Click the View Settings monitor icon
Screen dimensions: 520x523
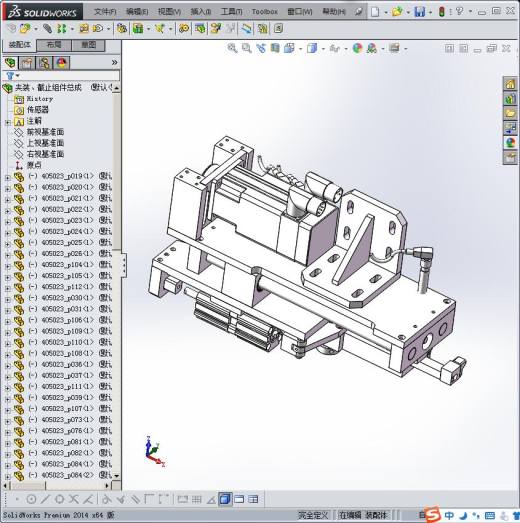(394, 48)
